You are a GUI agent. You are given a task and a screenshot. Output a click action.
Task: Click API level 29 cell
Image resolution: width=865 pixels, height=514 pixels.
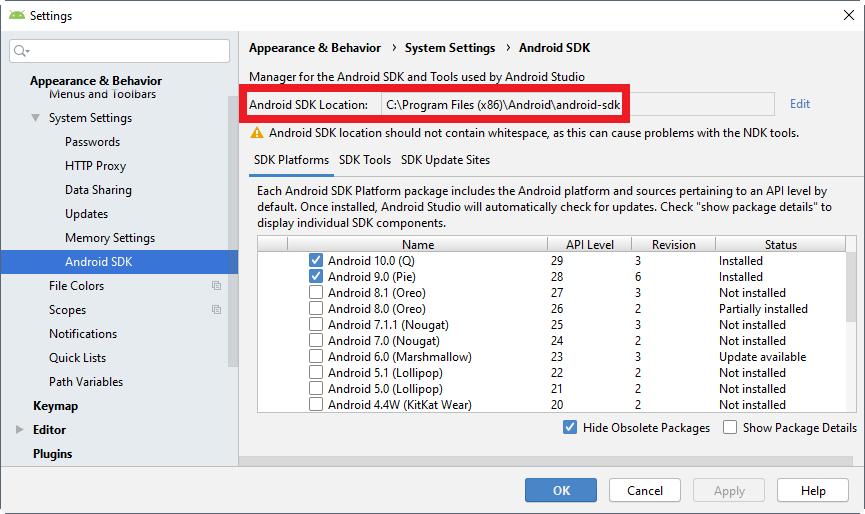557,260
